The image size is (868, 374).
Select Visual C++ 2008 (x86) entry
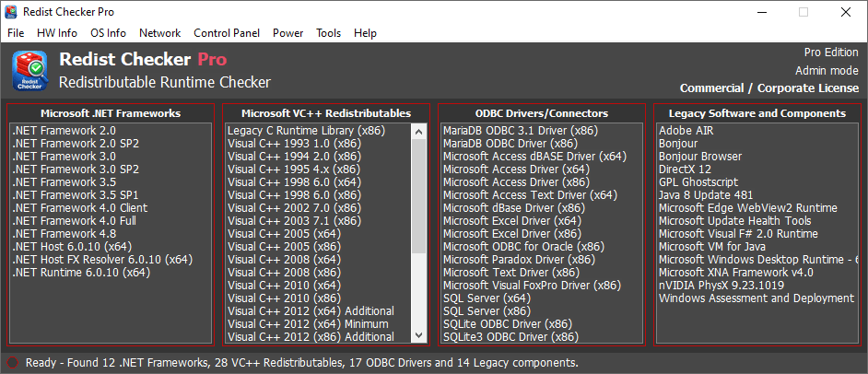(x=284, y=272)
